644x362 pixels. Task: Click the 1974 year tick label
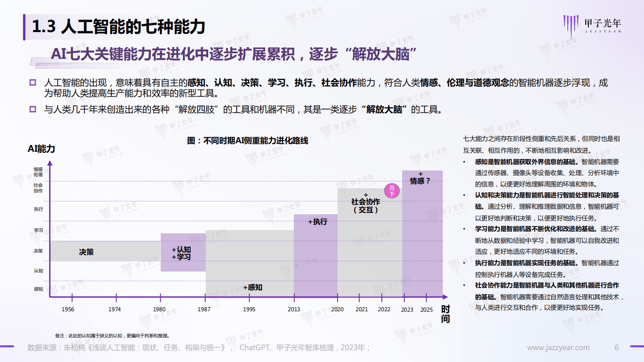click(114, 309)
